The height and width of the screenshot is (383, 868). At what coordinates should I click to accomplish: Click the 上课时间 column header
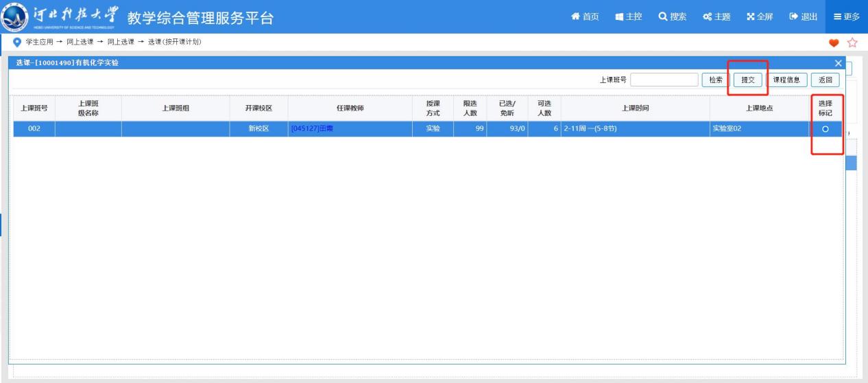(x=635, y=108)
